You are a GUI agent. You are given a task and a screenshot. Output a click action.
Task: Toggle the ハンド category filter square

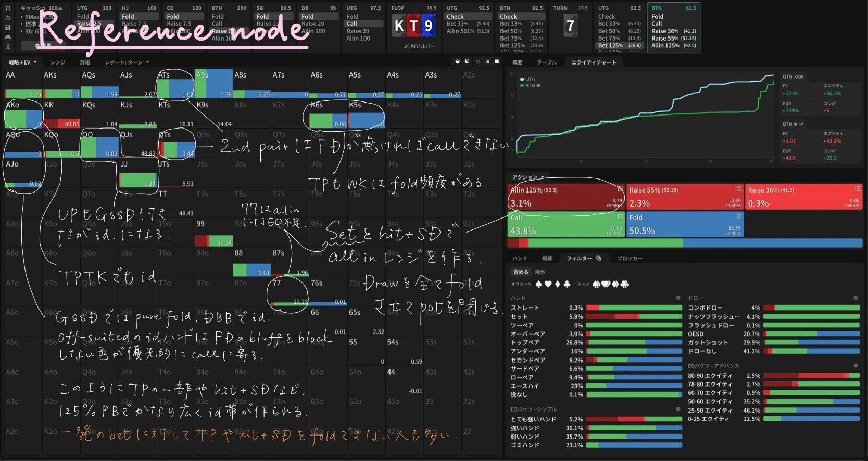678,298
